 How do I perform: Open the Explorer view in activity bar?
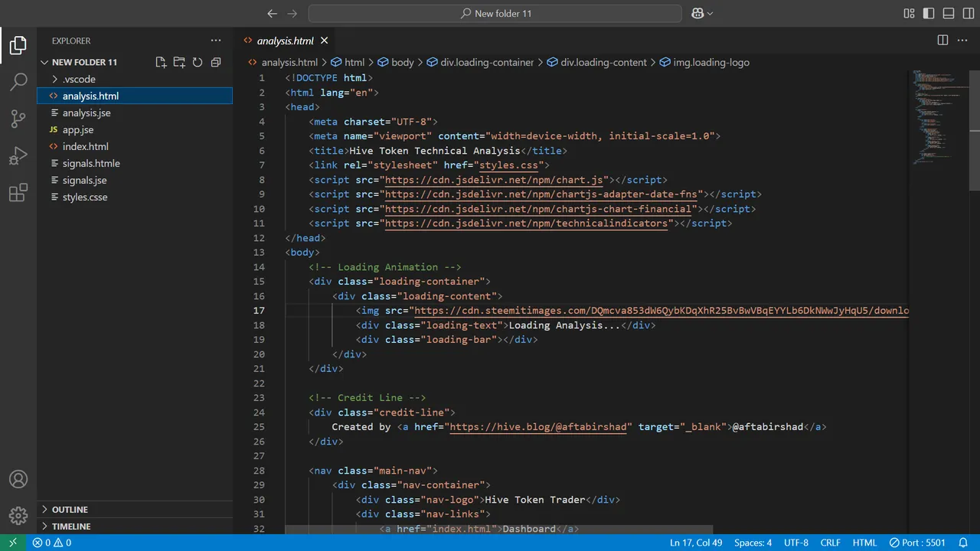(x=18, y=45)
